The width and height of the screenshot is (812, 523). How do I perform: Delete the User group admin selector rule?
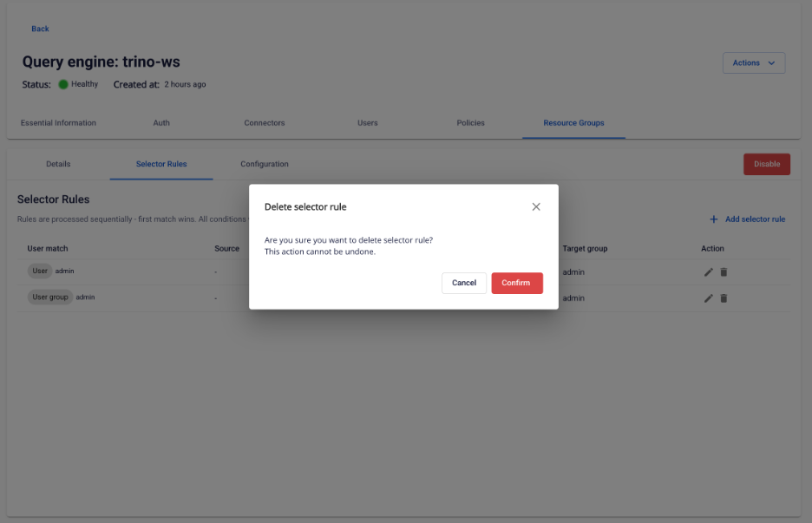point(724,298)
